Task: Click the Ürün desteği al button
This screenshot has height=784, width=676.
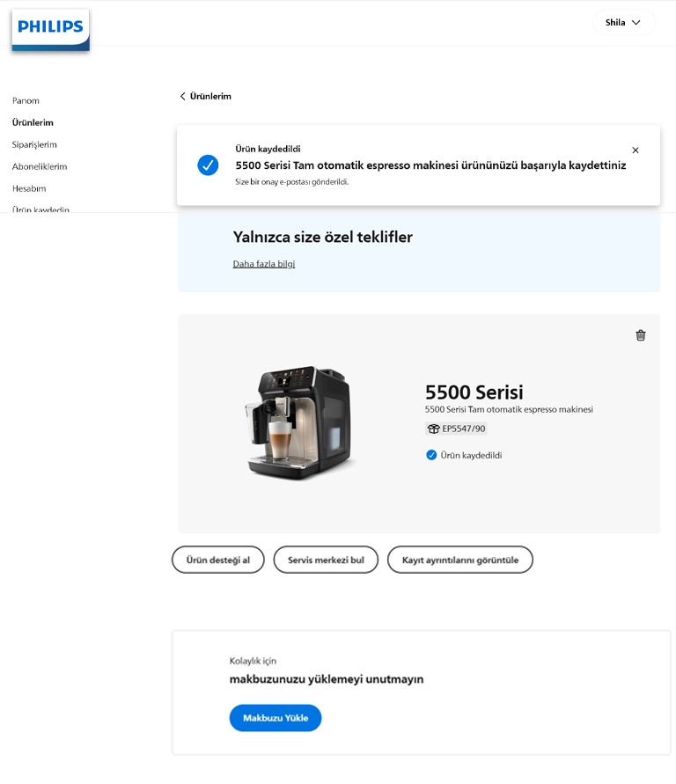Action: tap(218, 560)
